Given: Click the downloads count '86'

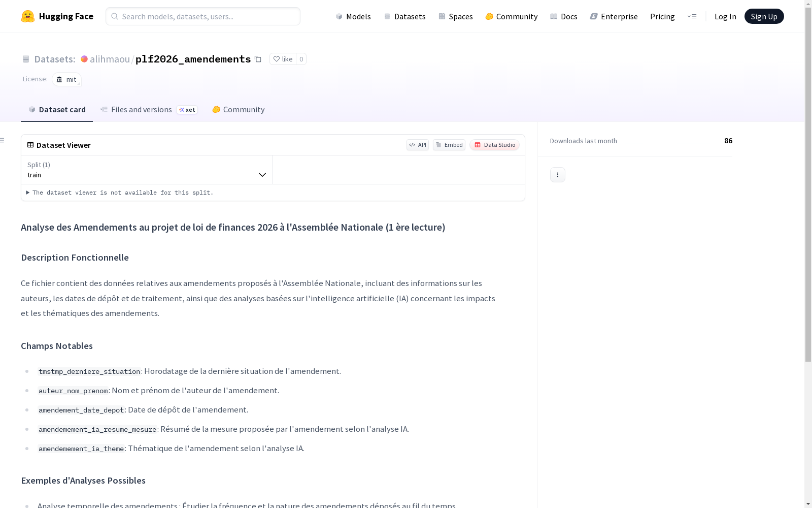Looking at the screenshot, I should (728, 141).
